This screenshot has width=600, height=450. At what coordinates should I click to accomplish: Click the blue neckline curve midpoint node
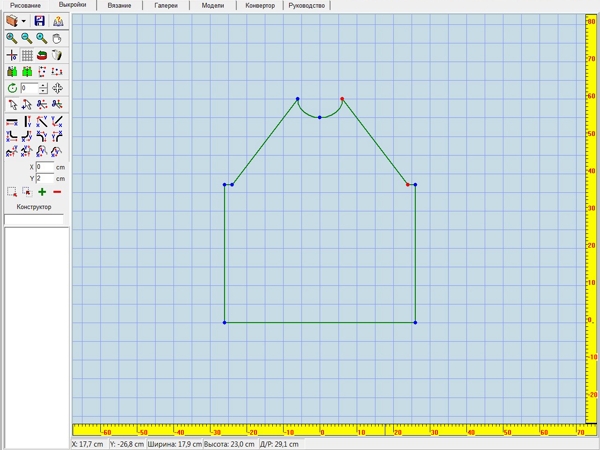click(x=320, y=117)
